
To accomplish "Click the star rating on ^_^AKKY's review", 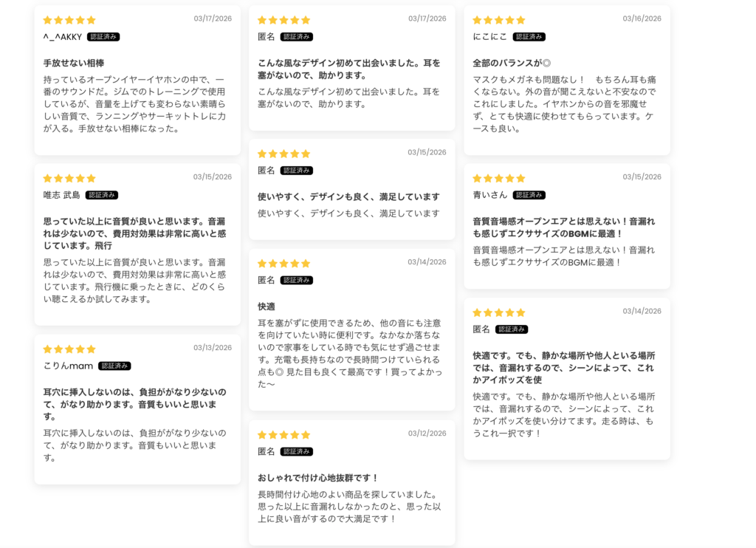I will [69, 20].
